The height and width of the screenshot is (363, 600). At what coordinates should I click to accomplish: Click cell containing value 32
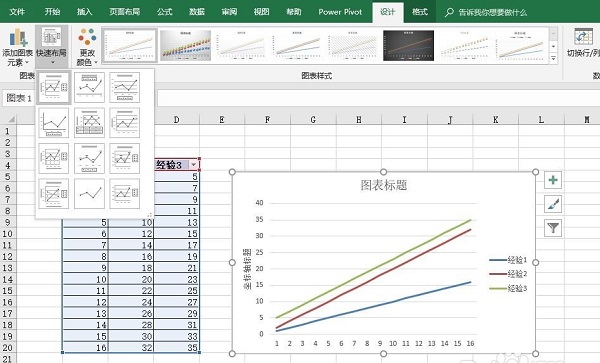pos(131,348)
